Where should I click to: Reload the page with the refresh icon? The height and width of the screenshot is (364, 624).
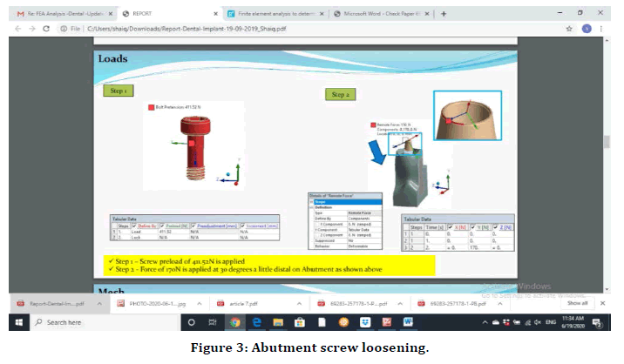coord(50,29)
